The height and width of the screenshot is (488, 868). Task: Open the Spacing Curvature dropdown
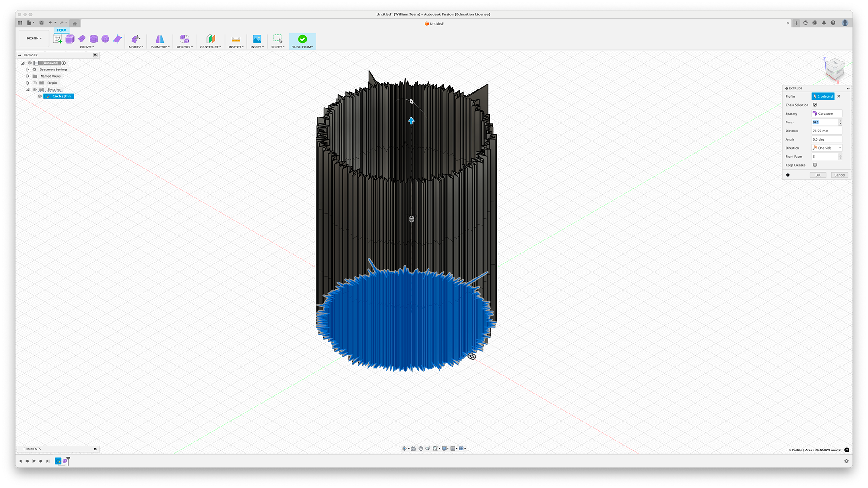tap(827, 113)
